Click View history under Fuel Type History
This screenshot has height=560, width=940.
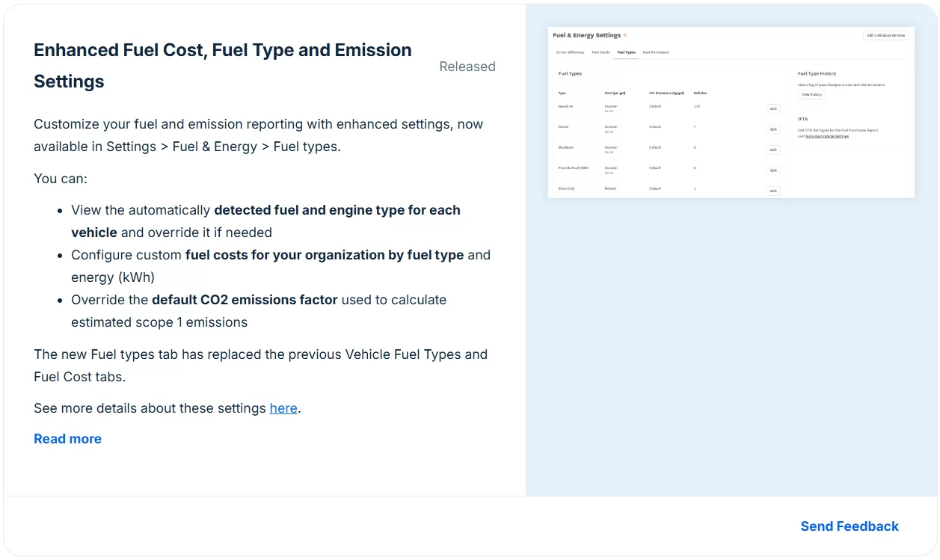point(811,95)
